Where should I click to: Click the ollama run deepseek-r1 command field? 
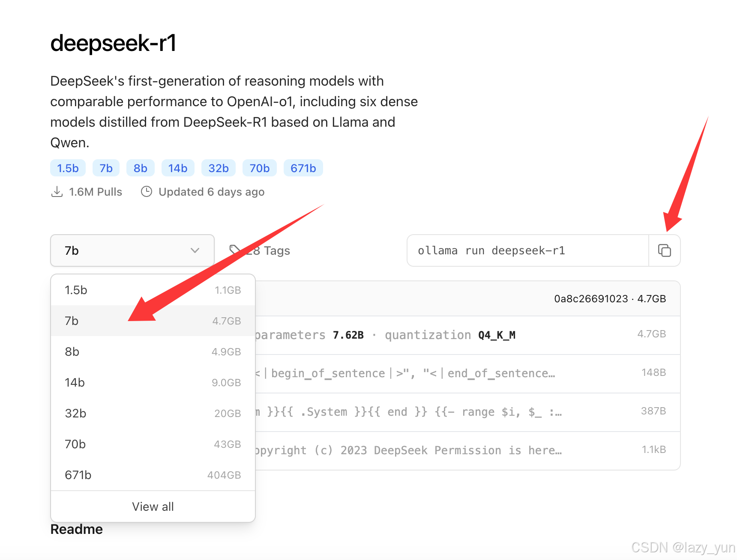click(528, 250)
